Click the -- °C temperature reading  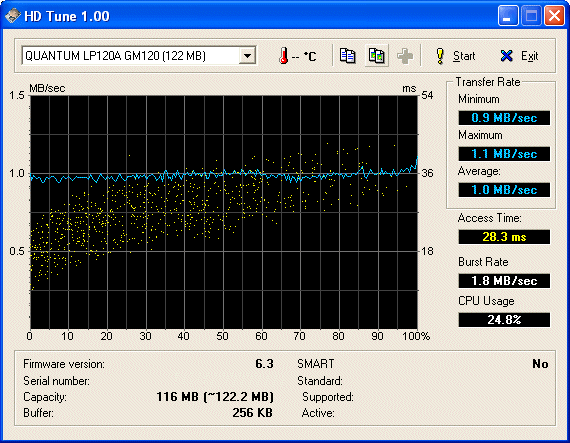pyautogui.click(x=304, y=56)
